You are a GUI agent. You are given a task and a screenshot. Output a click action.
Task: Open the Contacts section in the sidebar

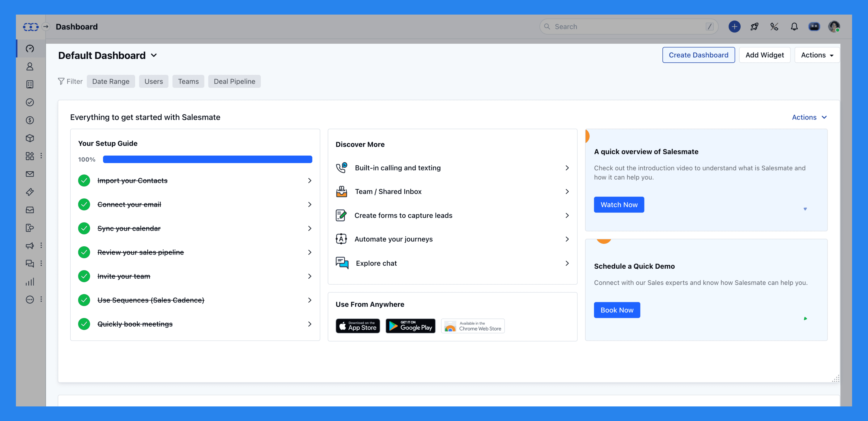[x=30, y=66]
